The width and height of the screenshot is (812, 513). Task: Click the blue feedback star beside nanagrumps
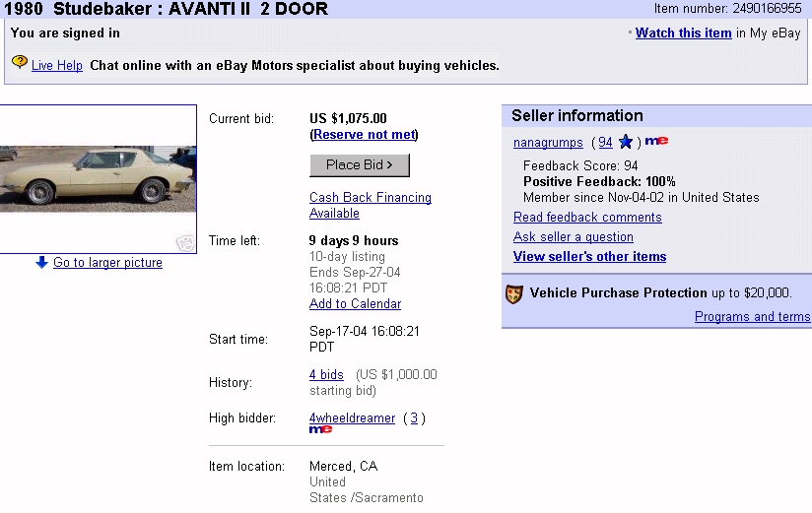coord(626,143)
